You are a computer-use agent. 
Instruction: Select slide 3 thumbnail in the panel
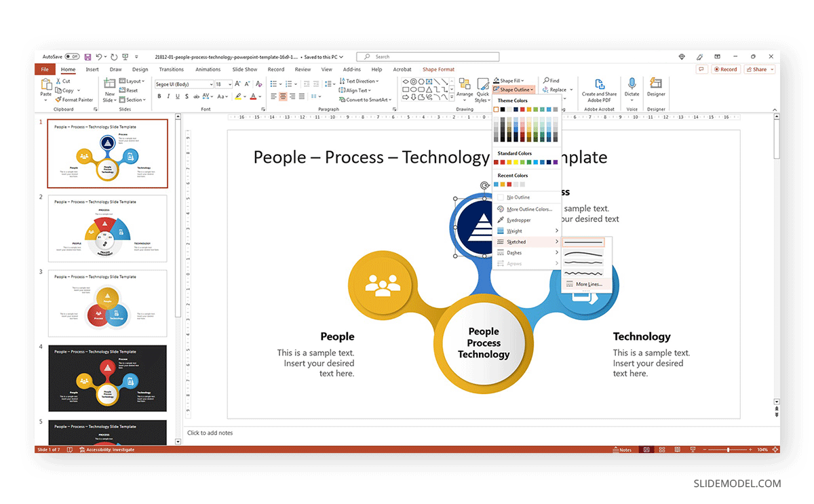106,303
